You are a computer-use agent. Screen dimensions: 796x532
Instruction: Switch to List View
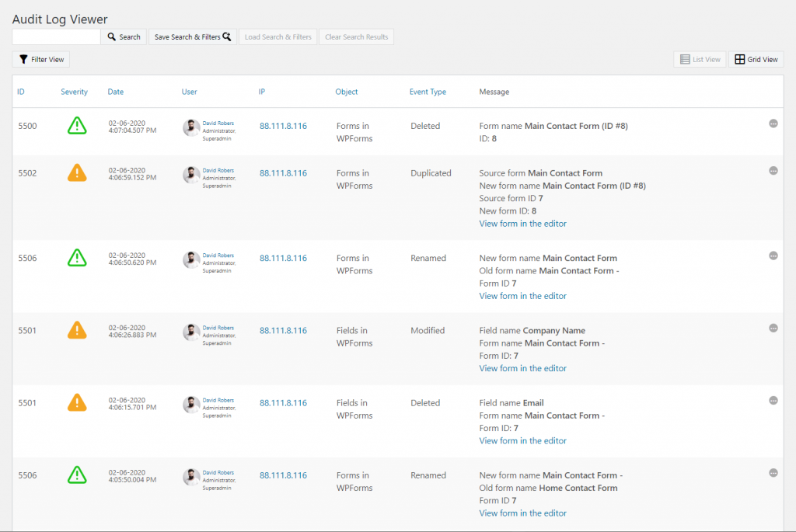click(700, 59)
